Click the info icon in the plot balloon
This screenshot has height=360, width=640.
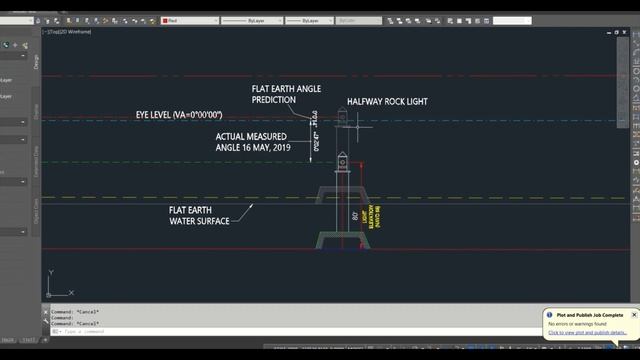[549, 315]
